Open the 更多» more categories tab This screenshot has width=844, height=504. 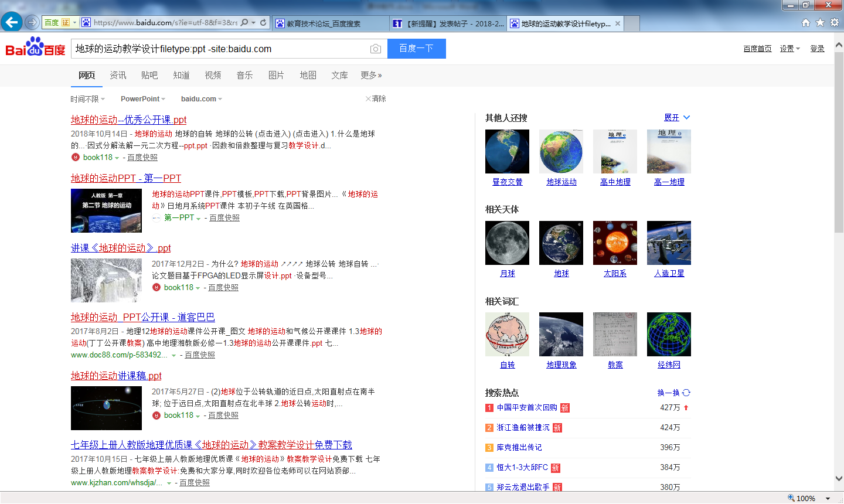(371, 75)
